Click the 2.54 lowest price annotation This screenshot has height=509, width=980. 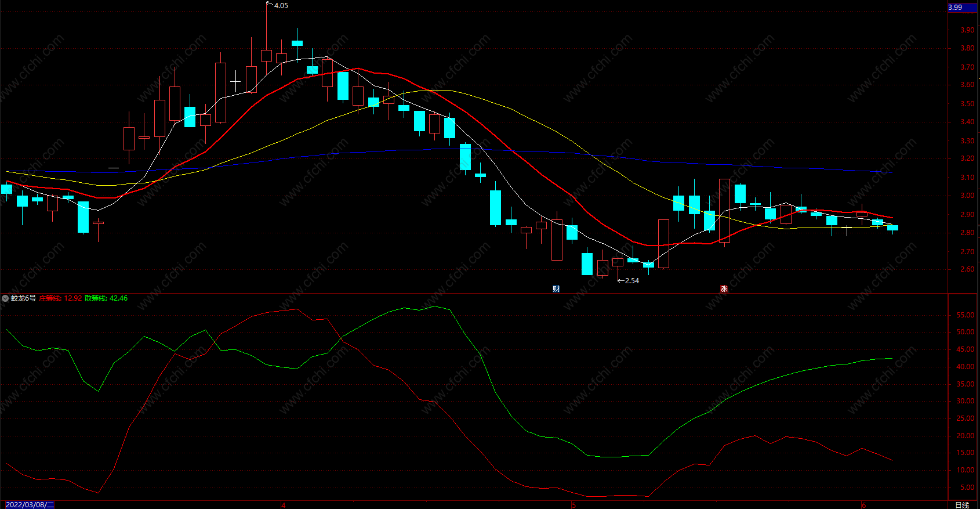(632, 281)
